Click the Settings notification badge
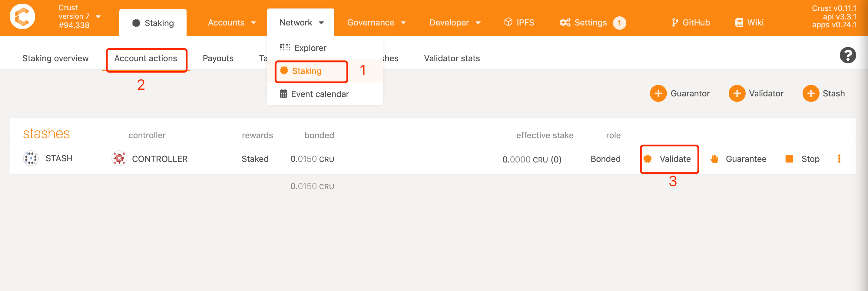Viewport: 868px width, 291px height. click(619, 23)
